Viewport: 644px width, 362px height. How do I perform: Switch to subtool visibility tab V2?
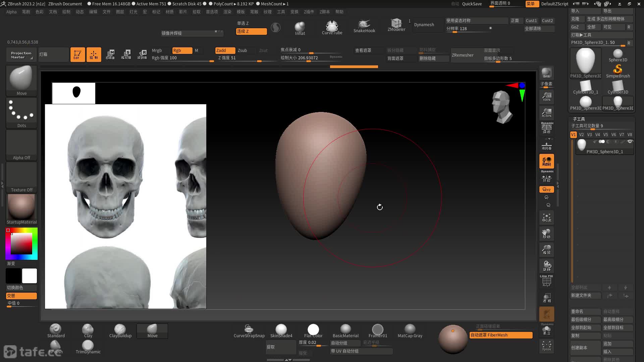tap(581, 135)
